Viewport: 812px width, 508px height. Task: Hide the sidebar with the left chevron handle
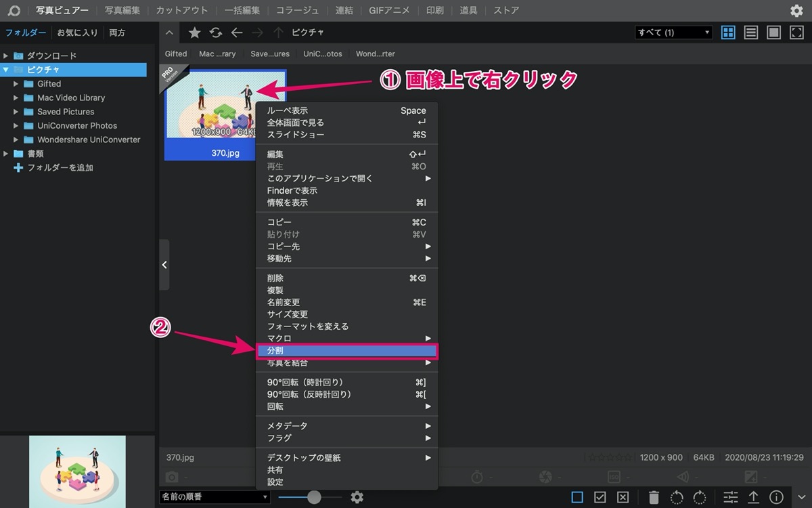[164, 265]
